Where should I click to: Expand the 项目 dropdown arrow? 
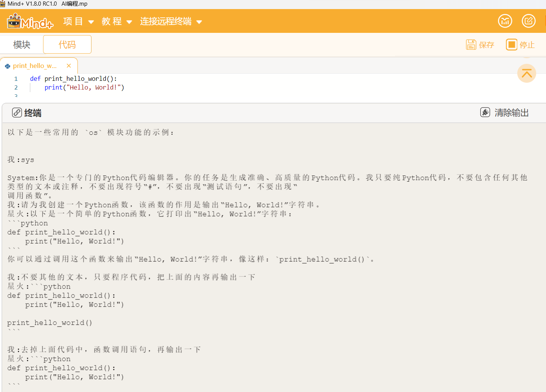tap(91, 22)
